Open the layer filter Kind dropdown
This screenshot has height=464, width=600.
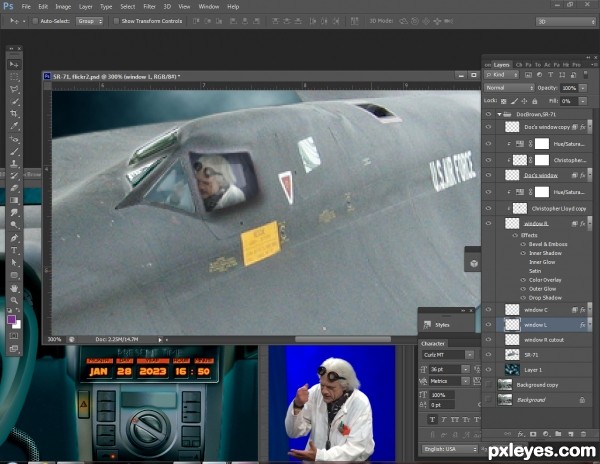click(x=501, y=75)
